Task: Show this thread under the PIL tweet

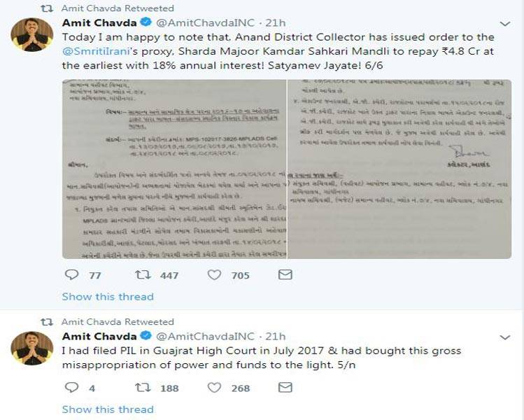Action: 107,409
